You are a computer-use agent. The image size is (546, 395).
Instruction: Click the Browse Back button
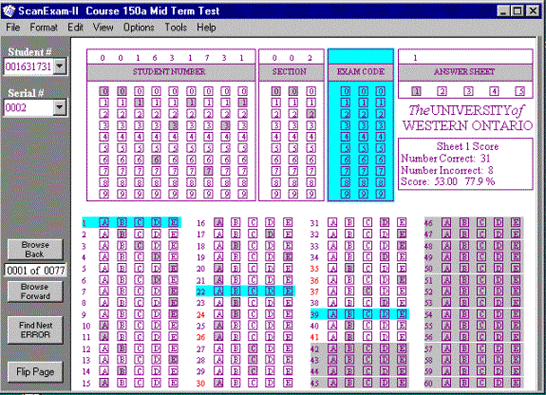point(35,249)
